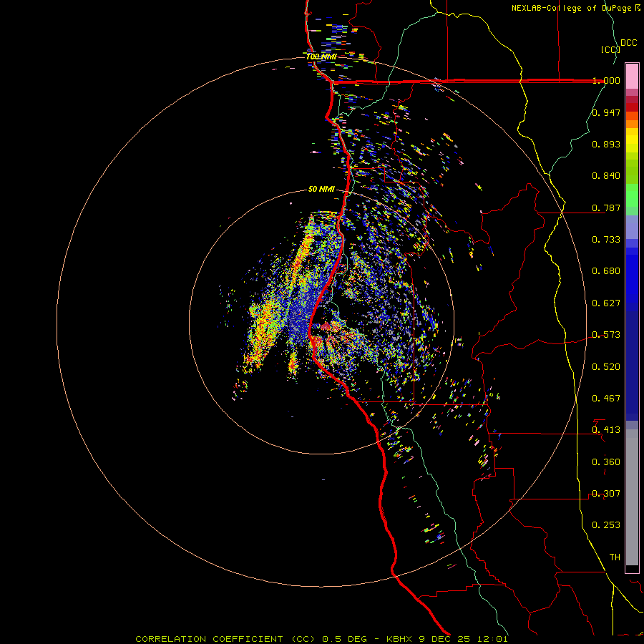
Task: Click the 0.253 scale value
Action: pos(606,525)
